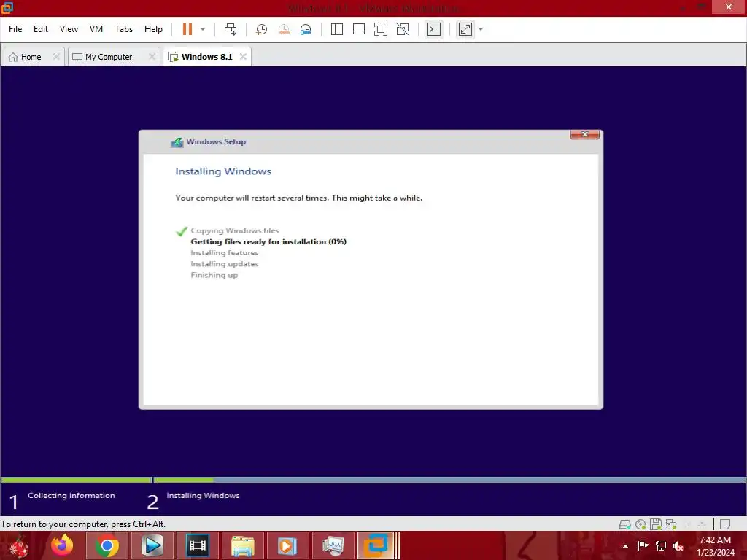Click the 'Installing features' step text

tap(225, 253)
